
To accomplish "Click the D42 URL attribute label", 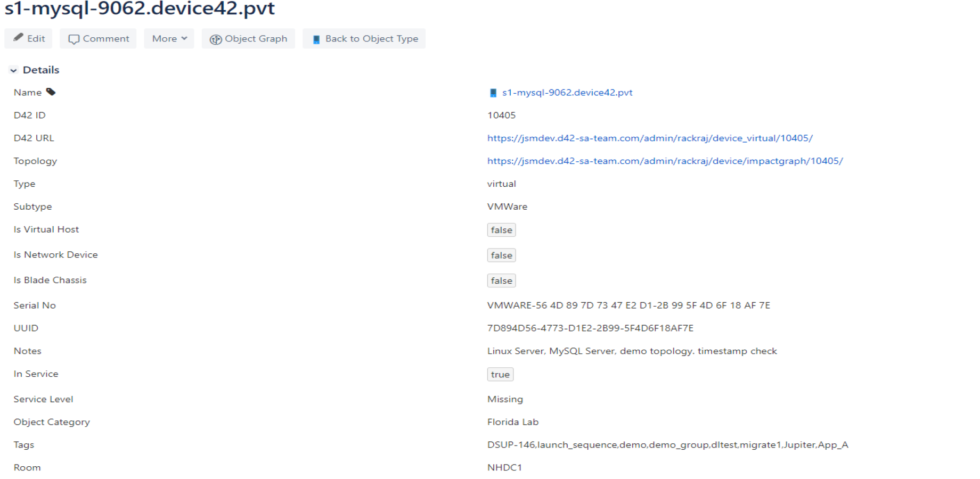I will tap(34, 138).
